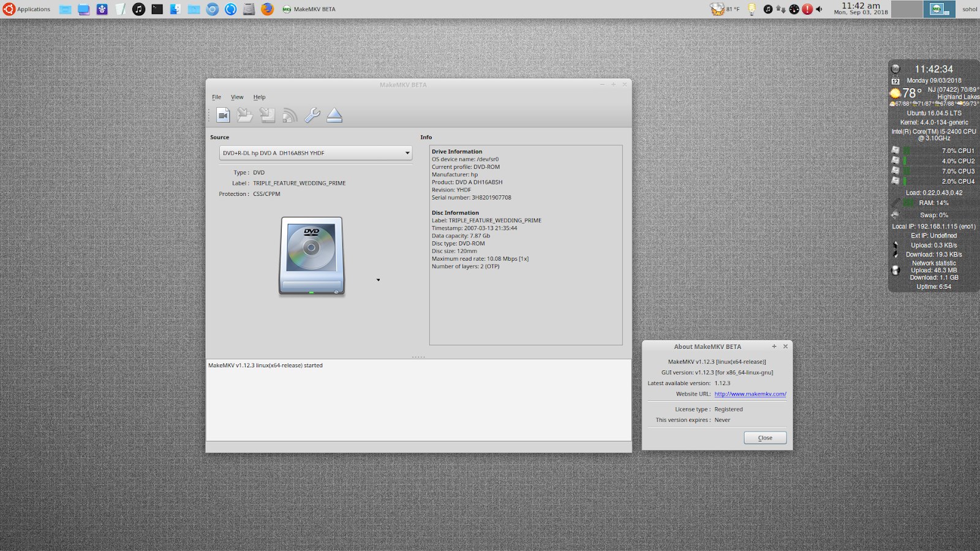This screenshot has width=980, height=551.
Task: Click the 'Timestamp: 2007-03-13 21:35:44' line
Action: click(x=474, y=228)
